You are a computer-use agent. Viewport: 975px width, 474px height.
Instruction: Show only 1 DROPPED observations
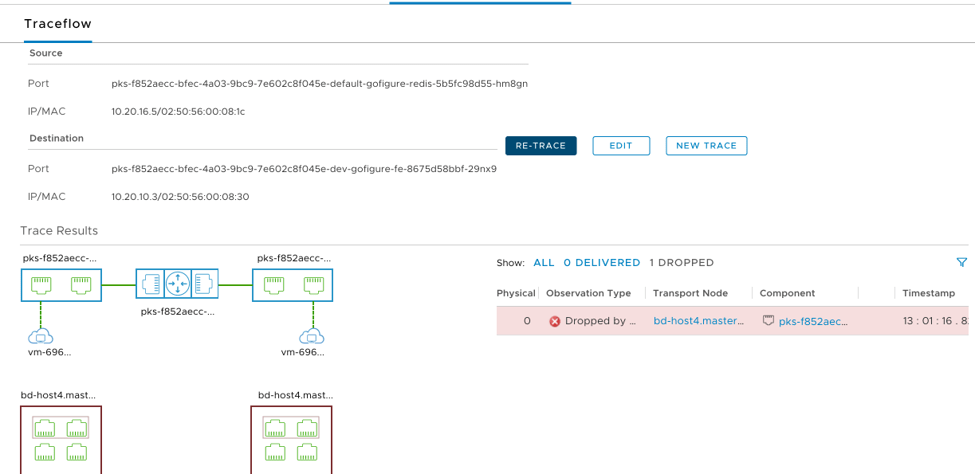(x=681, y=263)
